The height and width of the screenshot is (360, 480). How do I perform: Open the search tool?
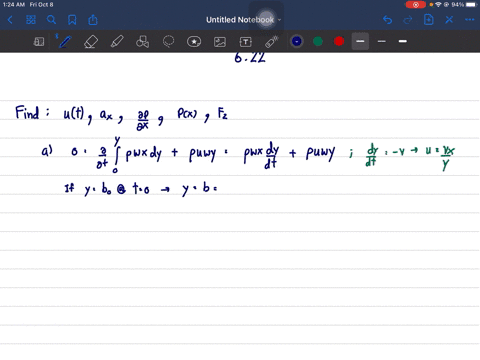pos(51,20)
